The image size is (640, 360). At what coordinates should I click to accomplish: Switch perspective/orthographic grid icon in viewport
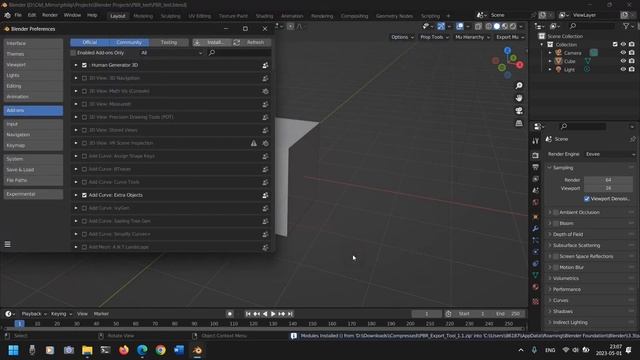tap(519, 123)
